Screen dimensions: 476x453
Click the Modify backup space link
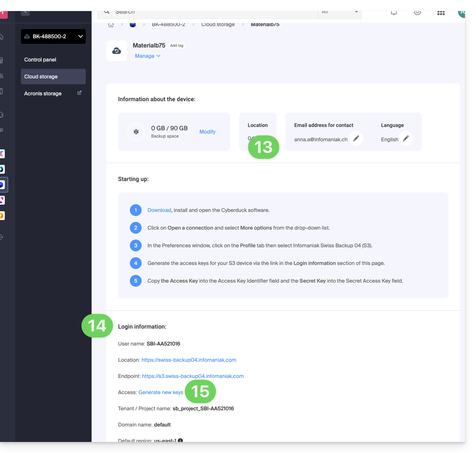[207, 132]
